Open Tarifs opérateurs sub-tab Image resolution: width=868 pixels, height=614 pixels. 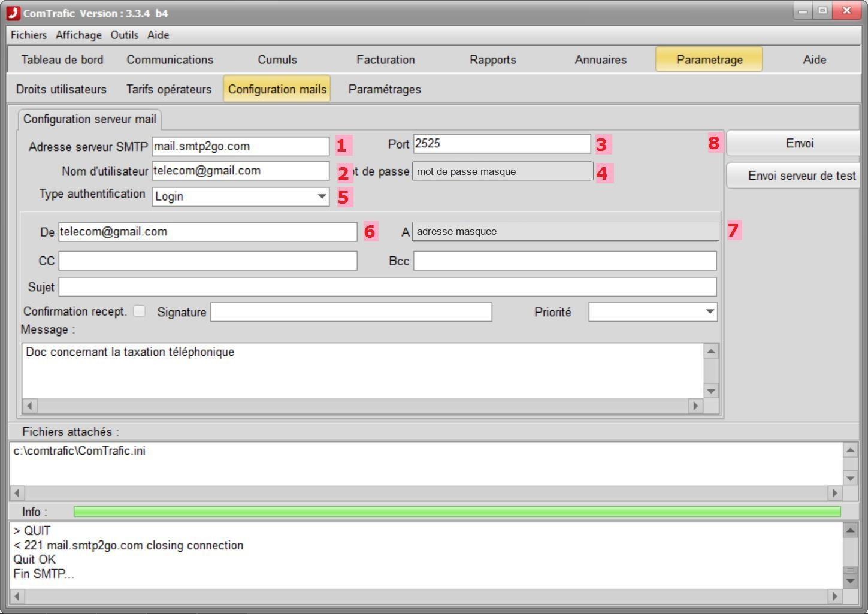[169, 89]
